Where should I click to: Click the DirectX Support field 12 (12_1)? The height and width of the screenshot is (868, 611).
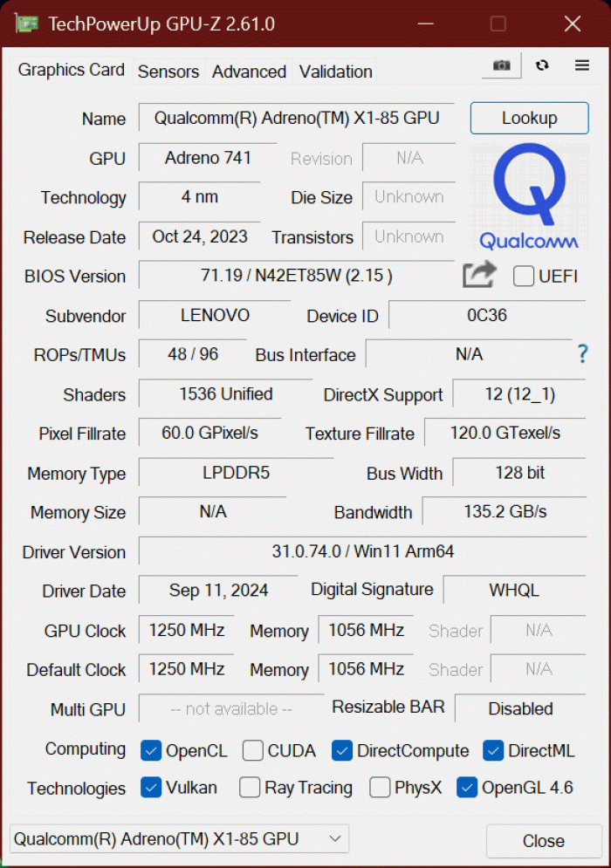[519, 393]
